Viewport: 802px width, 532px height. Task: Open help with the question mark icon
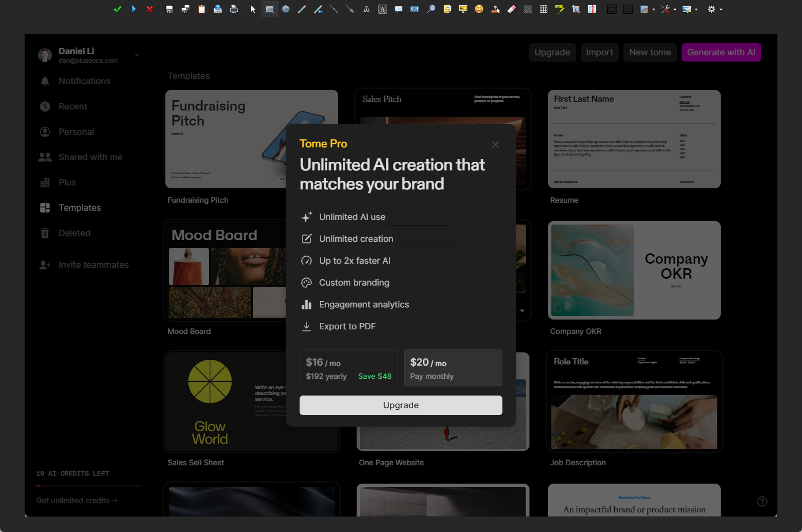pyautogui.click(x=762, y=501)
